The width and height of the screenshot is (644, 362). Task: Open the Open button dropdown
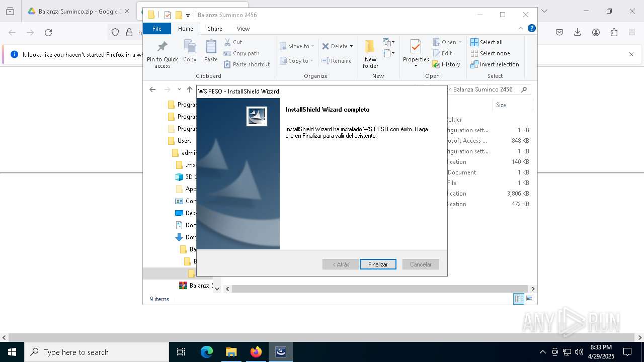(x=460, y=42)
